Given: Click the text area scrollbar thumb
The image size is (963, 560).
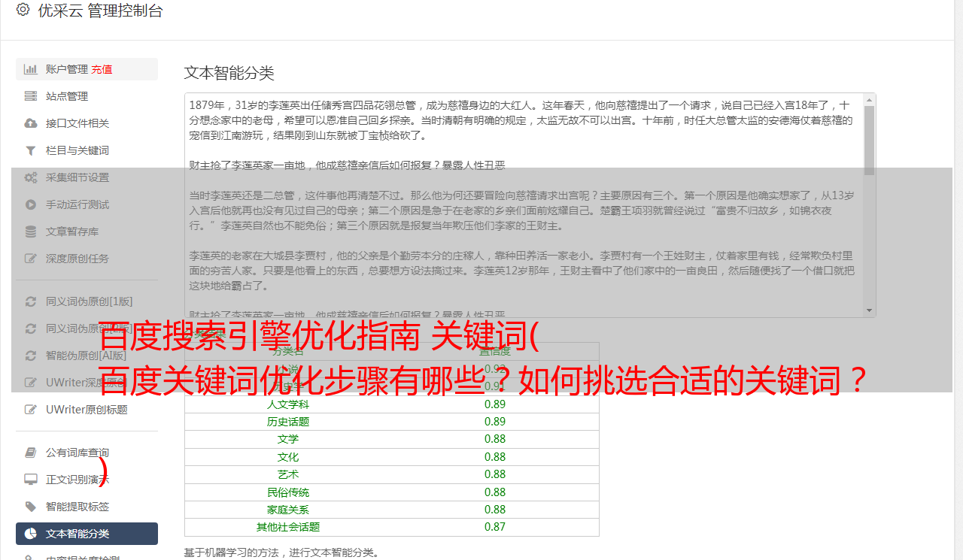Looking at the screenshot, I should point(870,141).
